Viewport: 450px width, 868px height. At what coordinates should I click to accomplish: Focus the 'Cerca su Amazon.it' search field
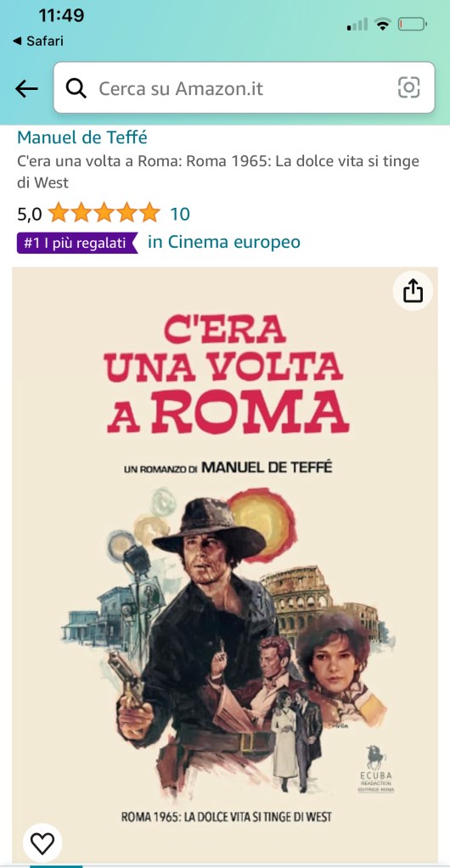pos(244,87)
